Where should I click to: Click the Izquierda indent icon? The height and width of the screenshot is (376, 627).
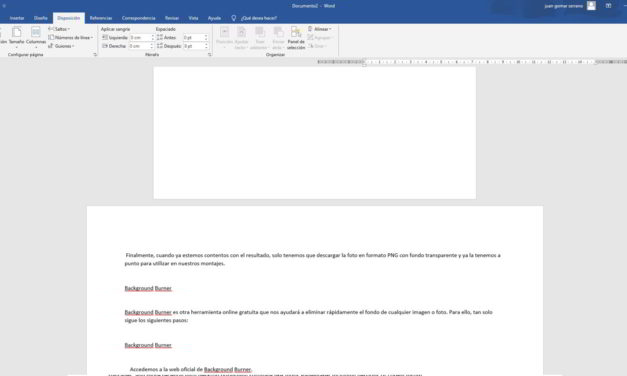coord(105,37)
